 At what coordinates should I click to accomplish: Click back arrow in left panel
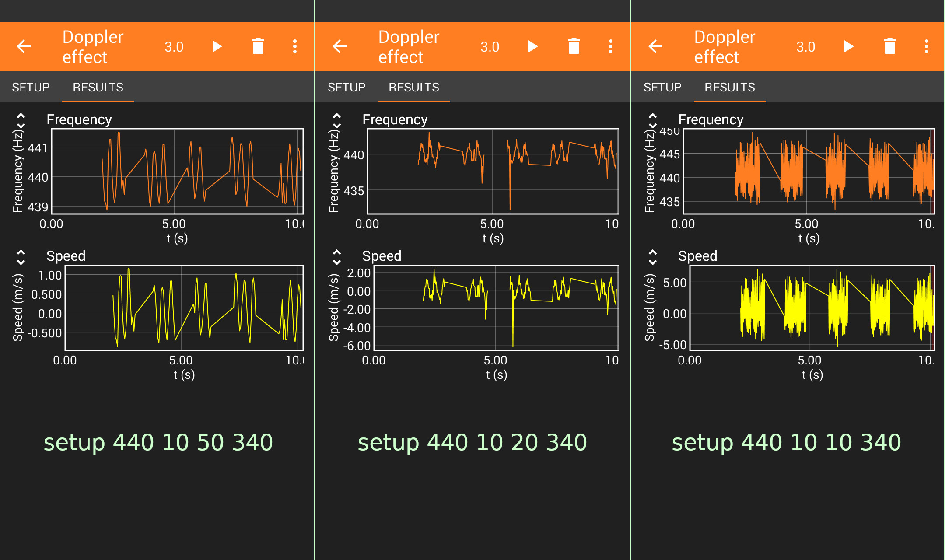pyautogui.click(x=24, y=46)
